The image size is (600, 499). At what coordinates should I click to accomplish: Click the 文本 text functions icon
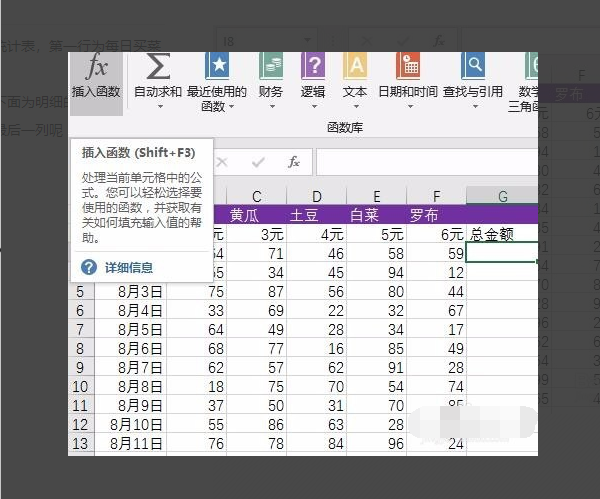[355, 68]
